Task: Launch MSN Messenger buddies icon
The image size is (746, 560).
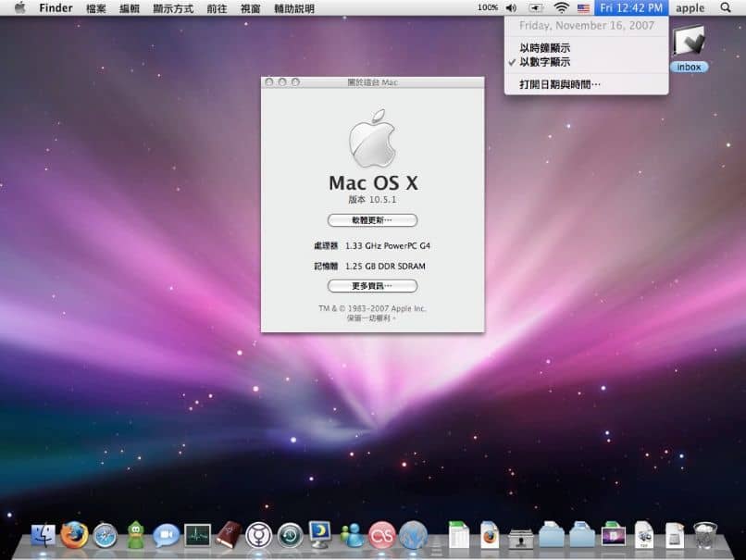Action: (x=352, y=535)
